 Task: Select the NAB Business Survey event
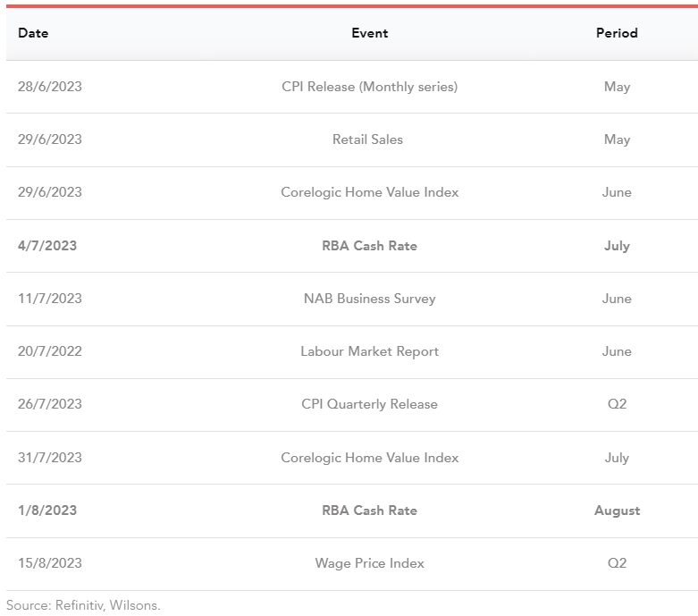(369, 299)
